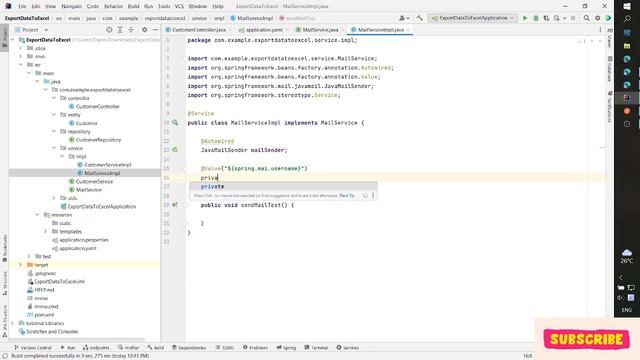Open the Terminal tool window
This screenshot has height=360, width=640.
(x=316, y=347)
